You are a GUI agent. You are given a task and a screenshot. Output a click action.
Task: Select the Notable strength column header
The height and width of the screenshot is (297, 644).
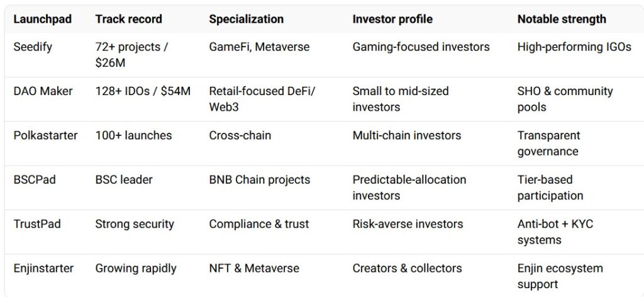coord(562,19)
